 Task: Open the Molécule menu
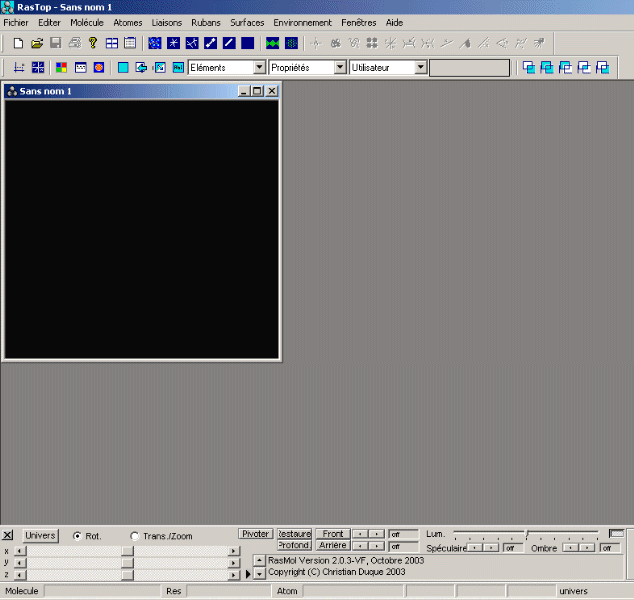pyautogui.click(x=86, y=22)
